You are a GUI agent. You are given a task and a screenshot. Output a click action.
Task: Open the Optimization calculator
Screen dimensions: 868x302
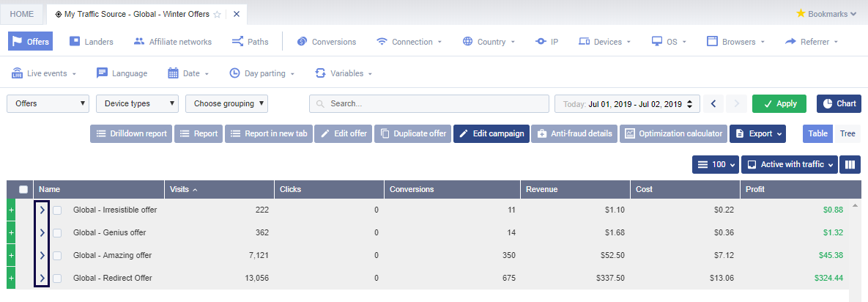673,133
